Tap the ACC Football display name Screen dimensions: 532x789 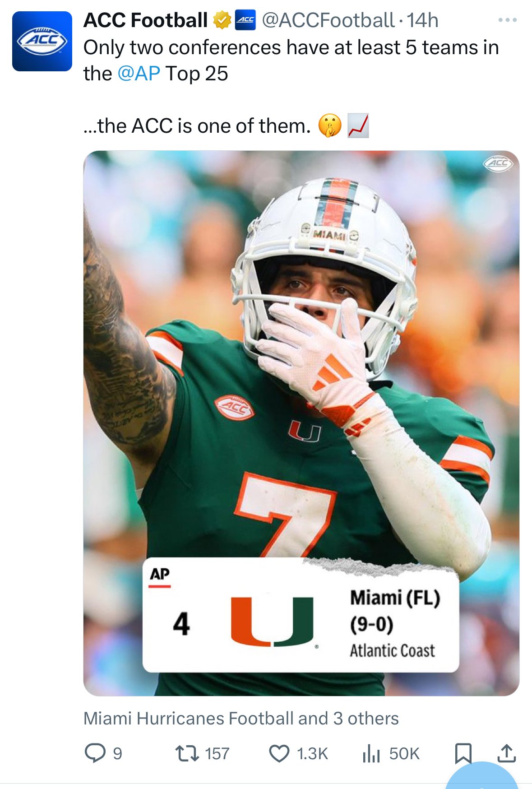pyautogui.click(x=145, y=20)
